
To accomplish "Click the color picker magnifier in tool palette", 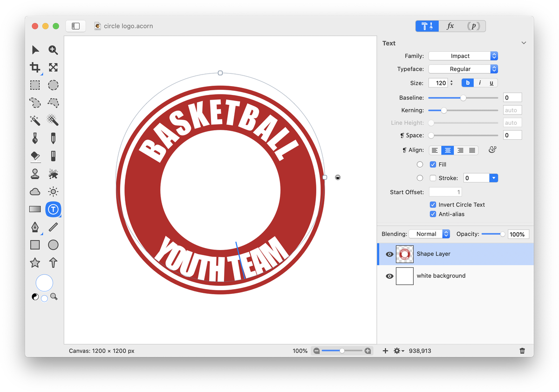I will click(x=54, y=297).
